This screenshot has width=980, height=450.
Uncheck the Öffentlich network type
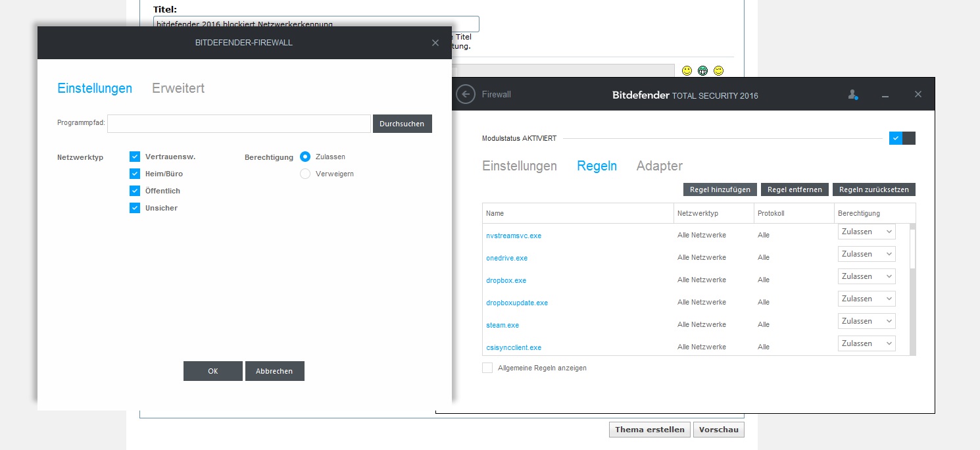click(135, 191)
